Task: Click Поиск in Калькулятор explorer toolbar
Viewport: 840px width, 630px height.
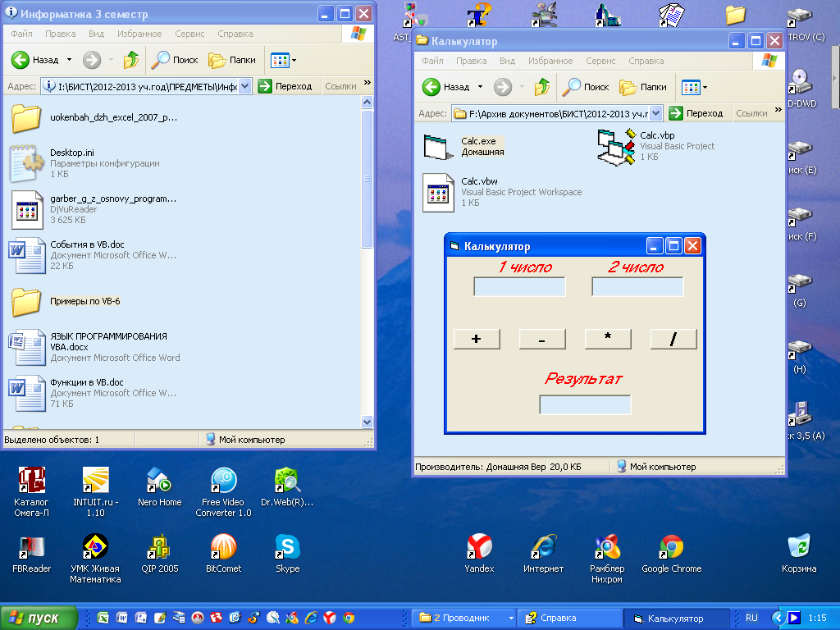Action: click(x=586, y=87)
